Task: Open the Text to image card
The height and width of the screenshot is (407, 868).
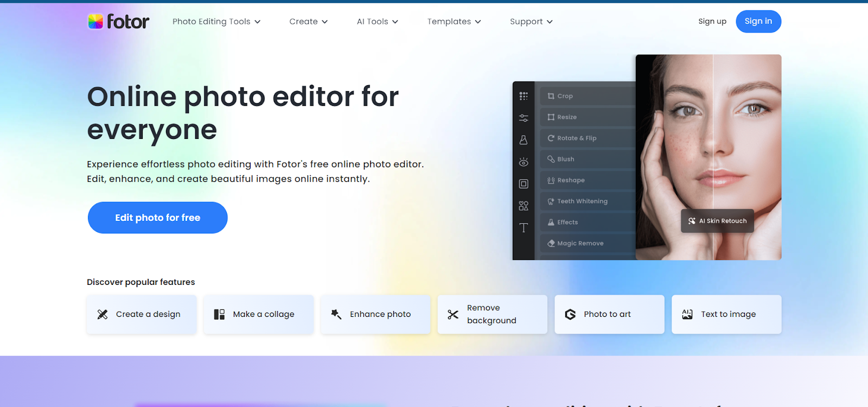Action: [726, 314]
